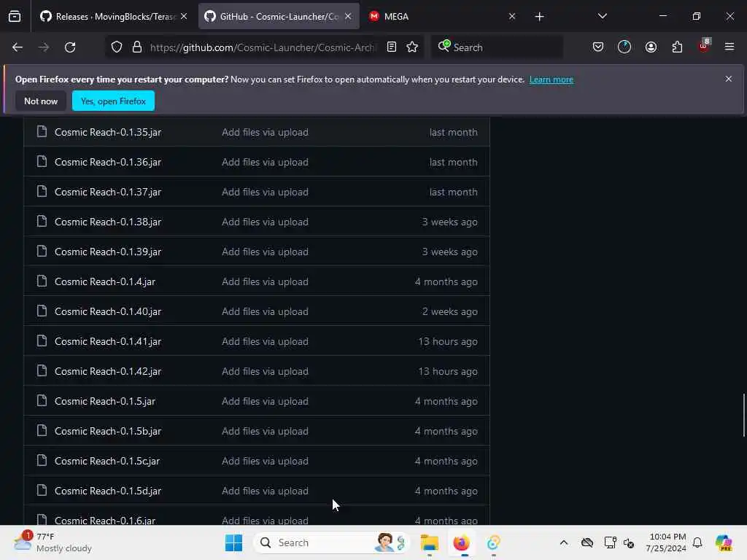Click the Firefox Search box
Viewport: 747px width, 560px height.
pos(497,47)
